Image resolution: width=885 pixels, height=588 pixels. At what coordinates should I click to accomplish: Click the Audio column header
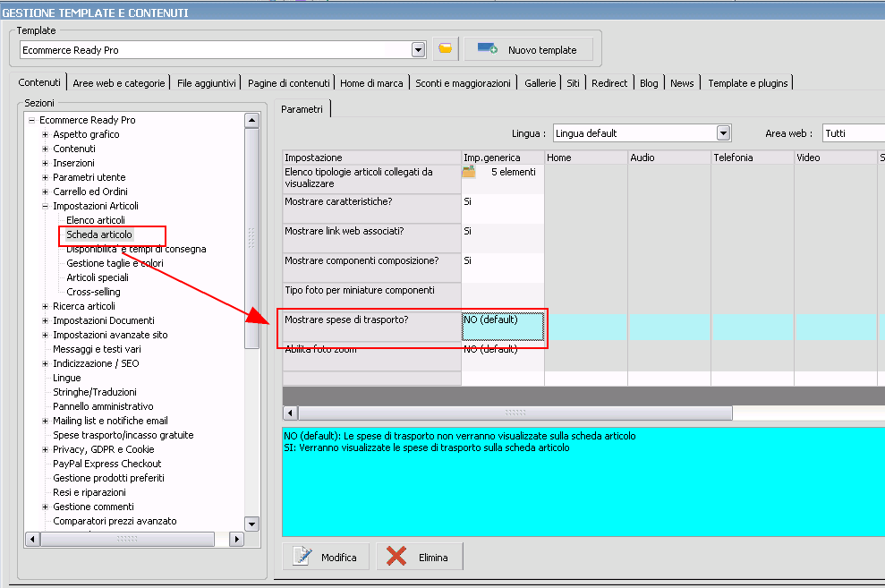[669, 158]
